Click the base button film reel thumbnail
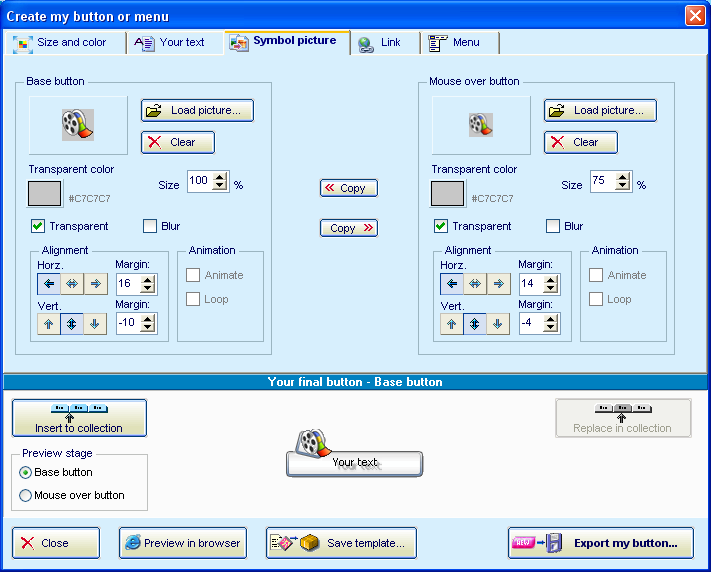Screen dimensions: 711x572 (78, 125)
